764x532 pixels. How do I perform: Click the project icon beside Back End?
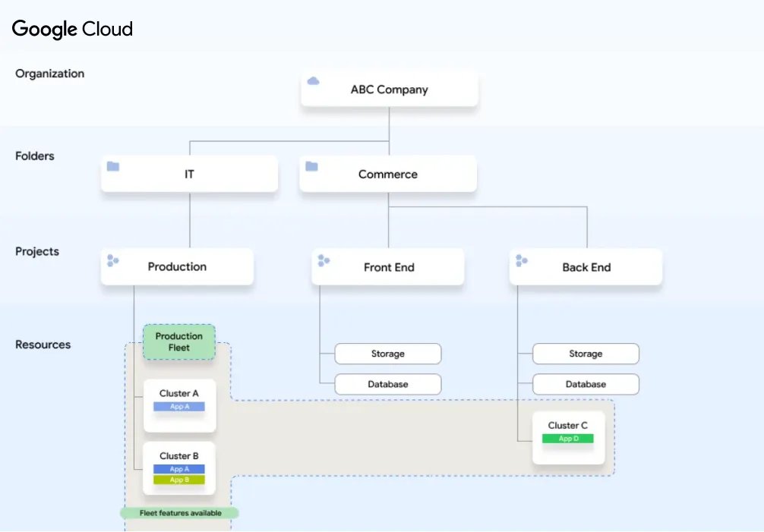click(x=521, y=261)
